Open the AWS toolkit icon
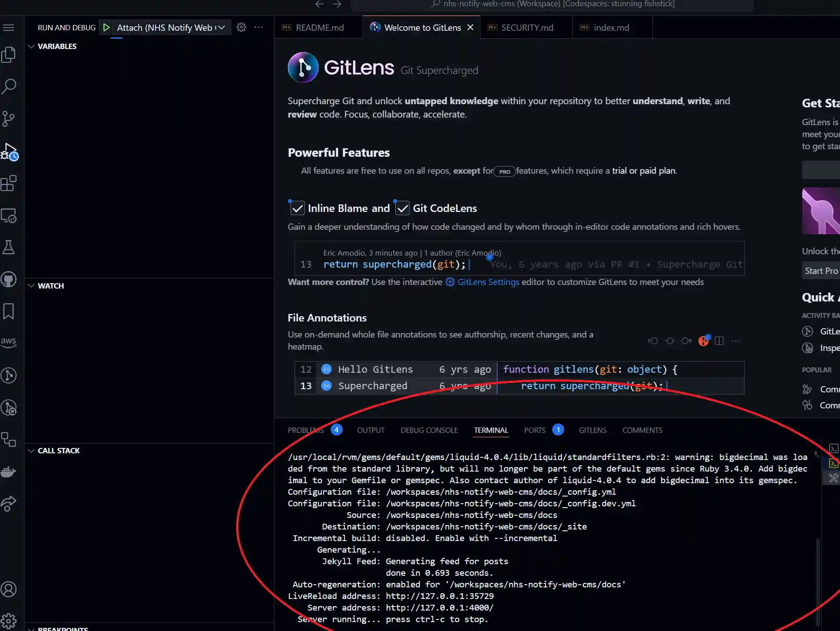This screenshot has height=631, width=840. pos(9,342)
